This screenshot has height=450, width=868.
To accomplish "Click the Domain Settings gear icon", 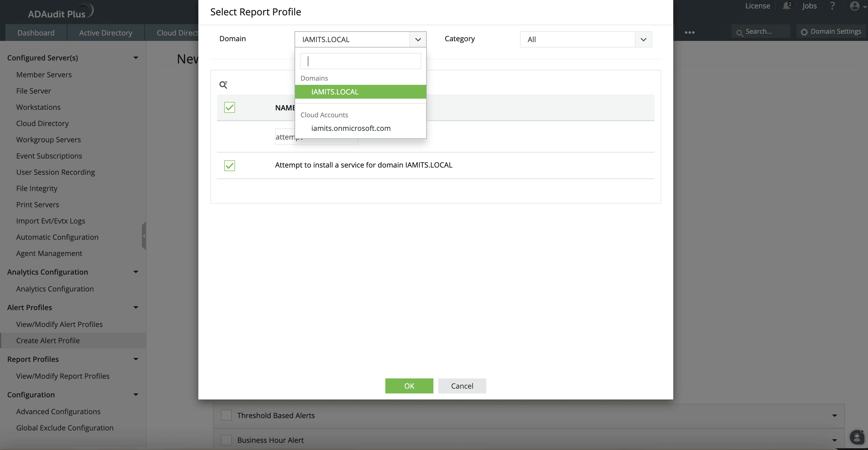I will pyautogui.click(x=804, y=32).
